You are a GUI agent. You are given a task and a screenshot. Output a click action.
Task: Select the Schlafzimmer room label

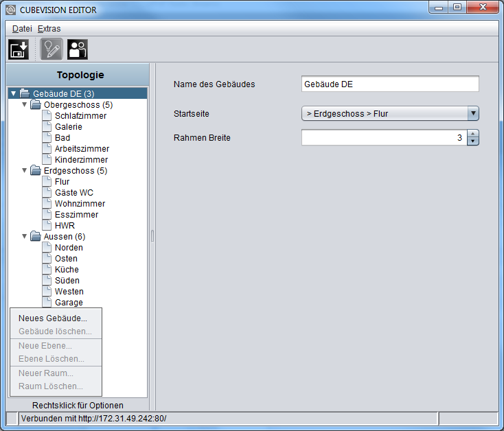(x=80, y=115)
